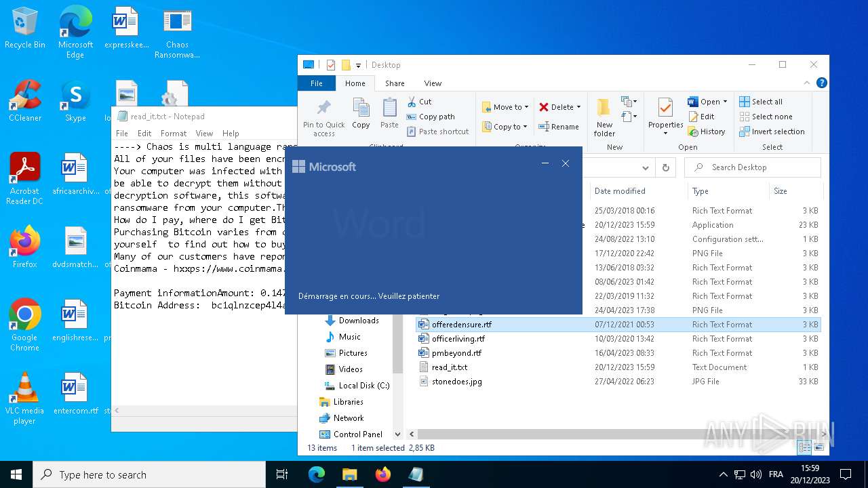Switch to the View ribbon tab
The height and width of the screenshot is (488, 868).
coord(433,83)
